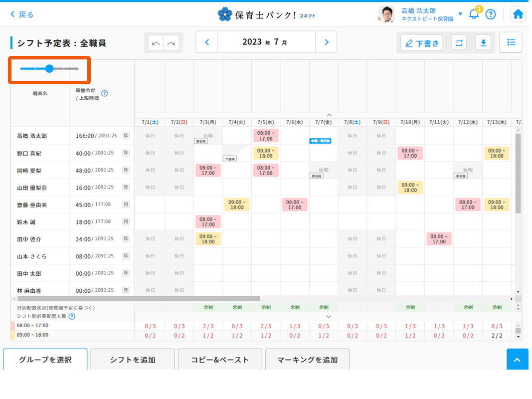Open notifications bell icon
532x399 pixels.
(474, 14)
